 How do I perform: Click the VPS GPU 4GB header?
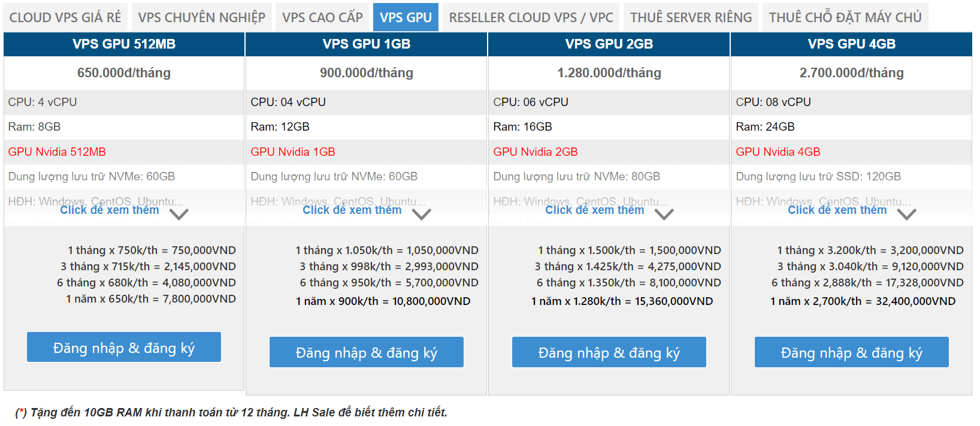[x=852, y=44]
